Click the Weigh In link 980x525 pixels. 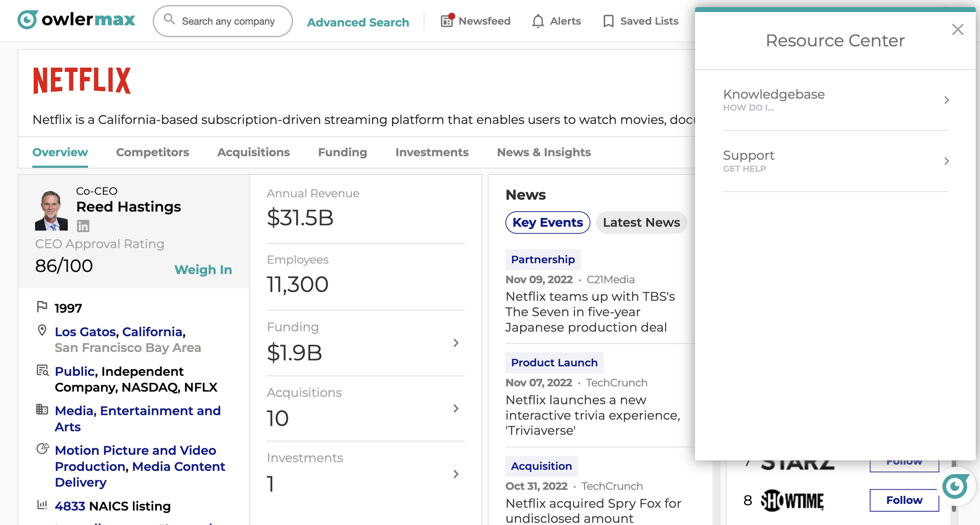(x=203, y=270)
